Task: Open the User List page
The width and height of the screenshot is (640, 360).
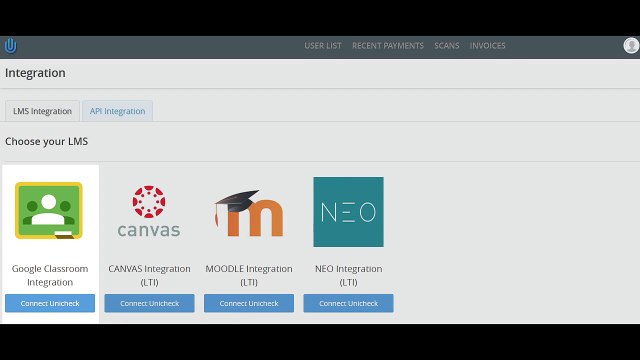Action: pyautogui.click(x=323, y=46)
